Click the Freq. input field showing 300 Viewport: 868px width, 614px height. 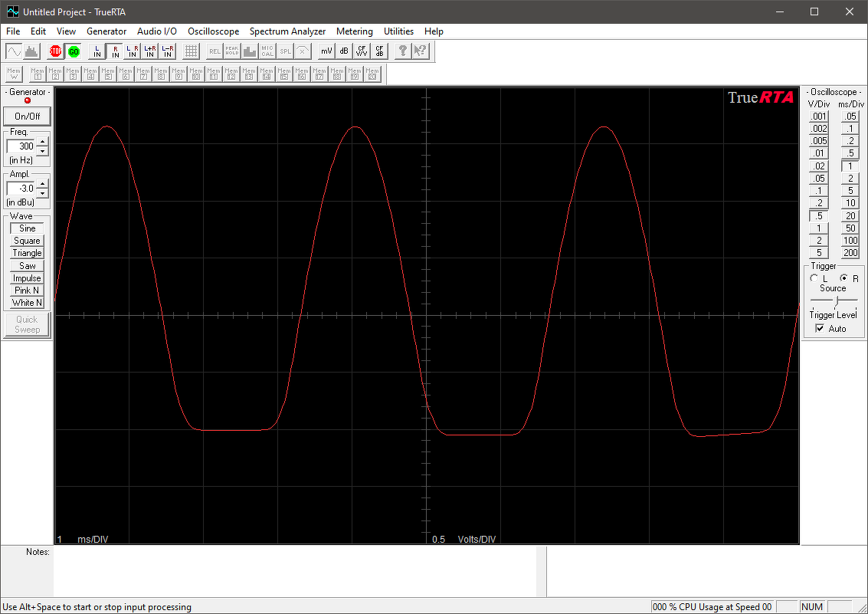coord(21,146)
